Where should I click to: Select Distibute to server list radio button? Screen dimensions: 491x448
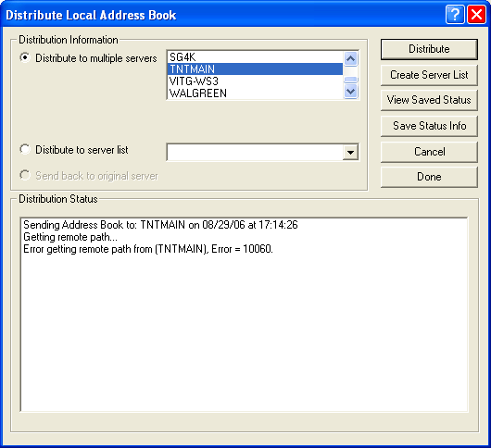tap(25, 149)
